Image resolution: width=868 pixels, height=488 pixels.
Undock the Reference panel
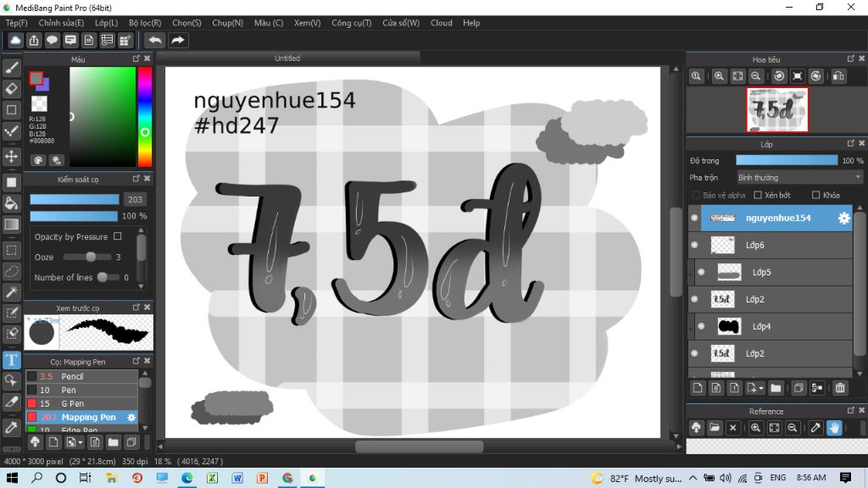(851, 411)
